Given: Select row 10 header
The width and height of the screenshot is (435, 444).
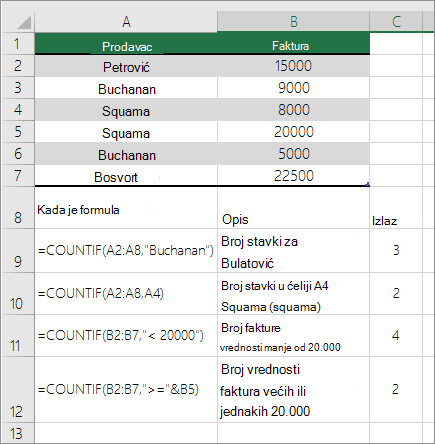Looking at the screenshot, I should tap(18, 294).
